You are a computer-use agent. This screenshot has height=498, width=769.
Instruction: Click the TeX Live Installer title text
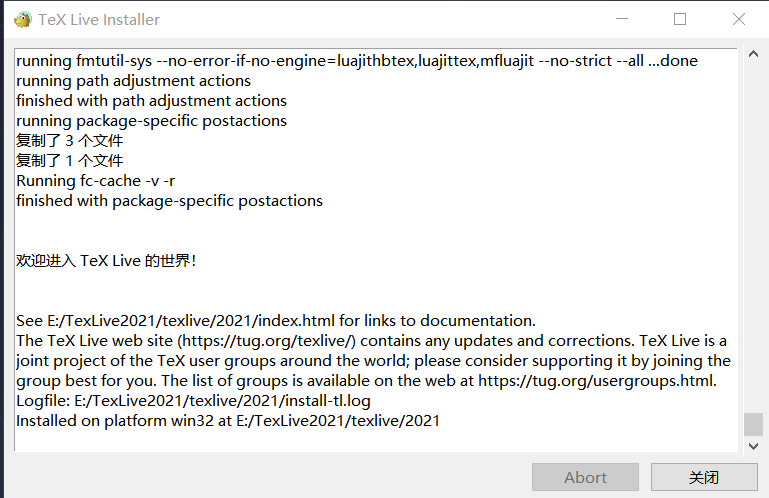click(x=99, y=20)
